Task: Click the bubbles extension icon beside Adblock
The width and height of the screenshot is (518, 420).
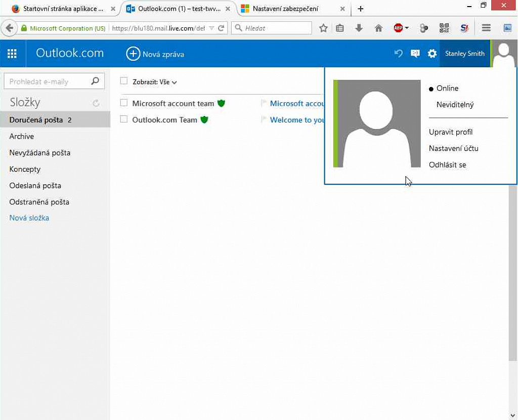Action: [x=424, y=28]
